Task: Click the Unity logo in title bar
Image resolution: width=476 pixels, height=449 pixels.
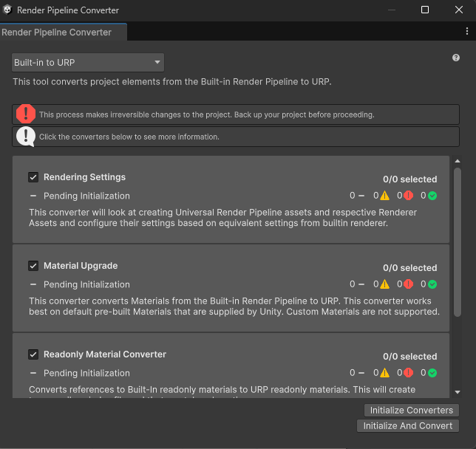Action: point(7,10)
